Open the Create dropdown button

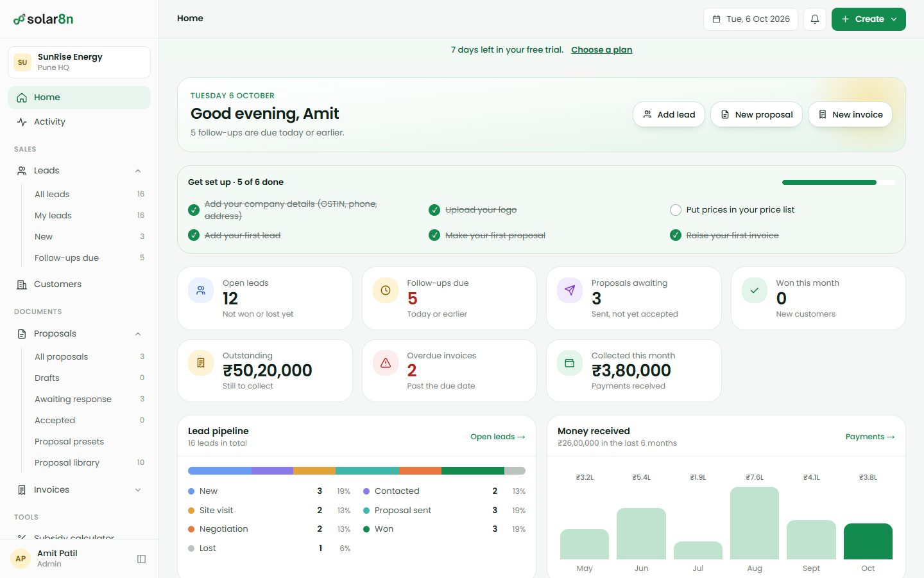(869, 19)
